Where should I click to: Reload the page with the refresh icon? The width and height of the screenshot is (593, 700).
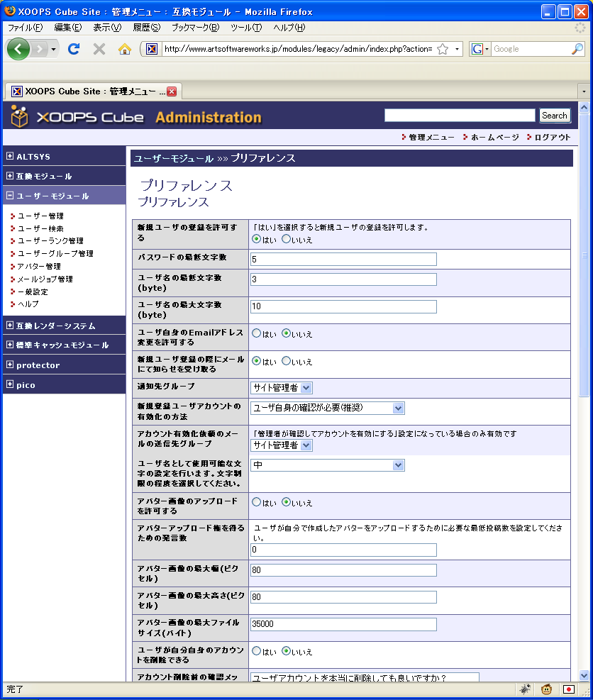pos(74,49)
